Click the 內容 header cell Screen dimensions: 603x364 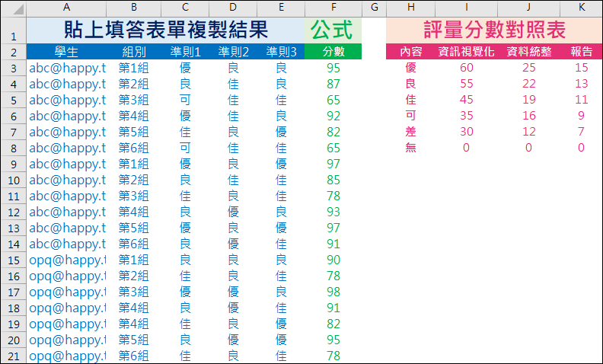pyautogui.click(x=410, y=52)
